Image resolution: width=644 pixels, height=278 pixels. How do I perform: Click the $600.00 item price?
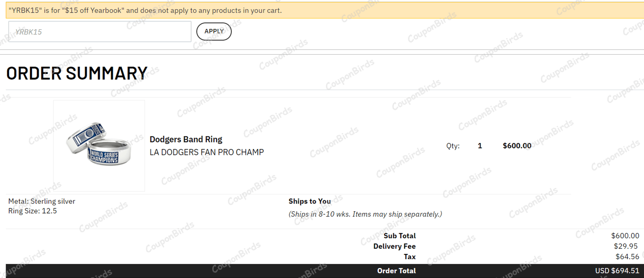pos(517,146)
